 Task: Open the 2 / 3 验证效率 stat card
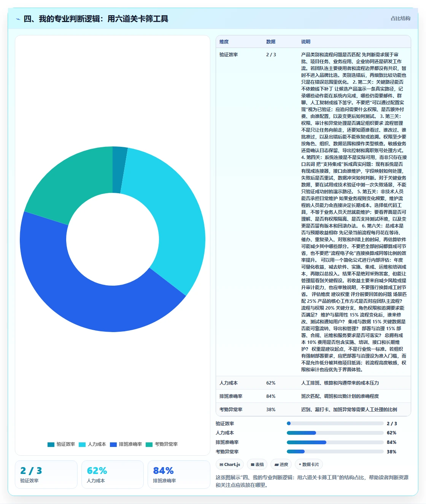[46, 475]
